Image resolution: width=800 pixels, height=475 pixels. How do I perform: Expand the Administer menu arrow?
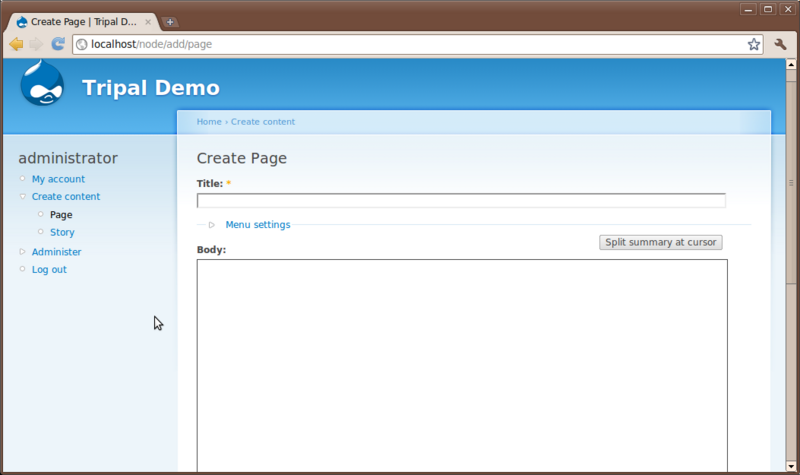[22, 252]
